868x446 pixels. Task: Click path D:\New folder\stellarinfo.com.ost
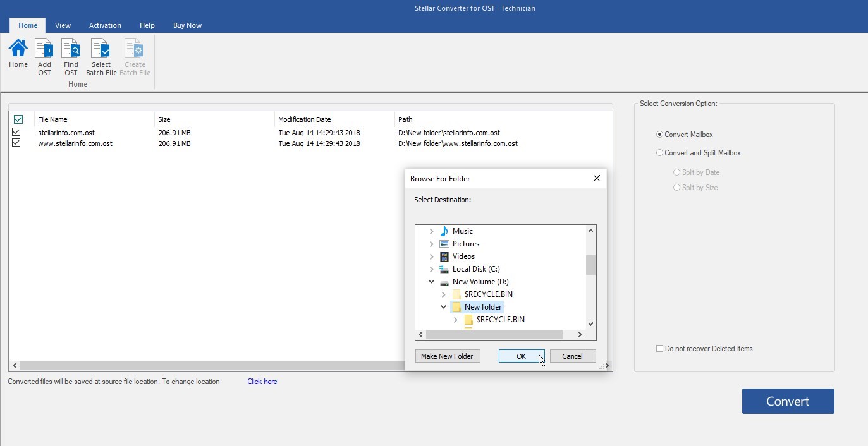[x=449, y=133]
